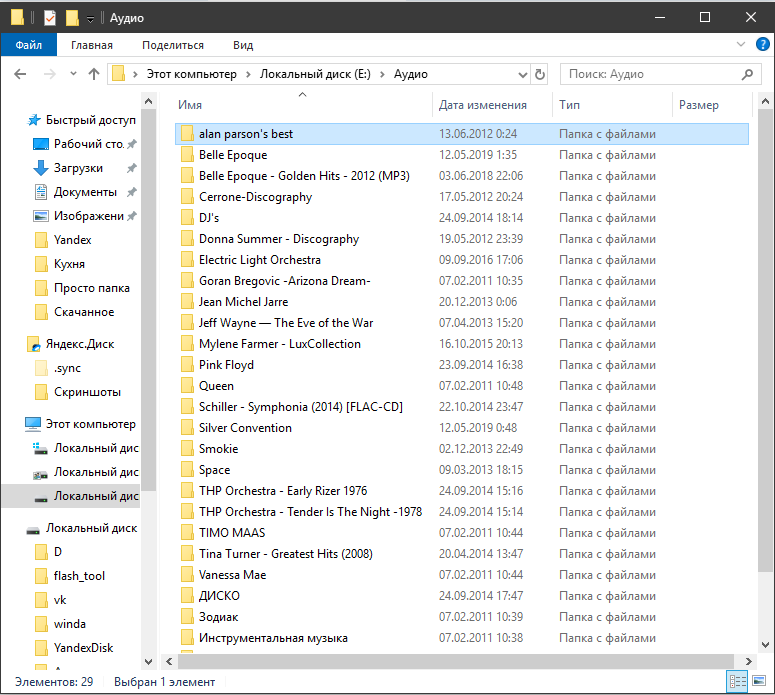
Task: Click Jean Michel Jarre folder name
Action: (243, 302)
